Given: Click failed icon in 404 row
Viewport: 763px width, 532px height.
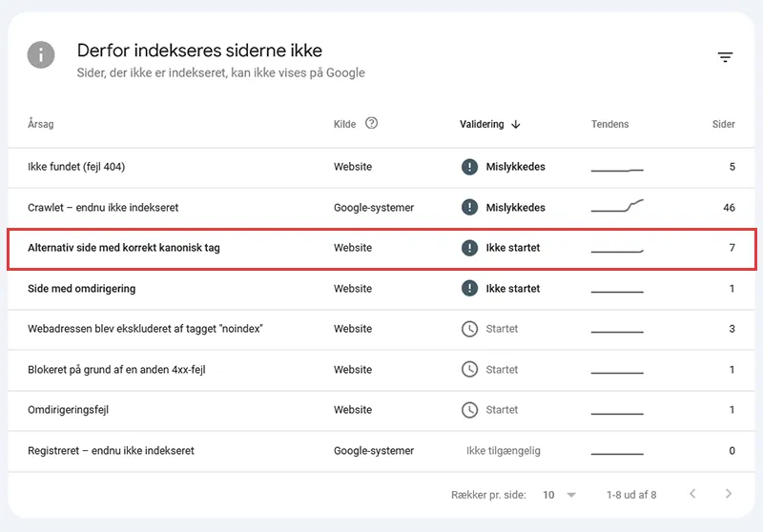Looking at the screenshot, I should click(469, 167).
